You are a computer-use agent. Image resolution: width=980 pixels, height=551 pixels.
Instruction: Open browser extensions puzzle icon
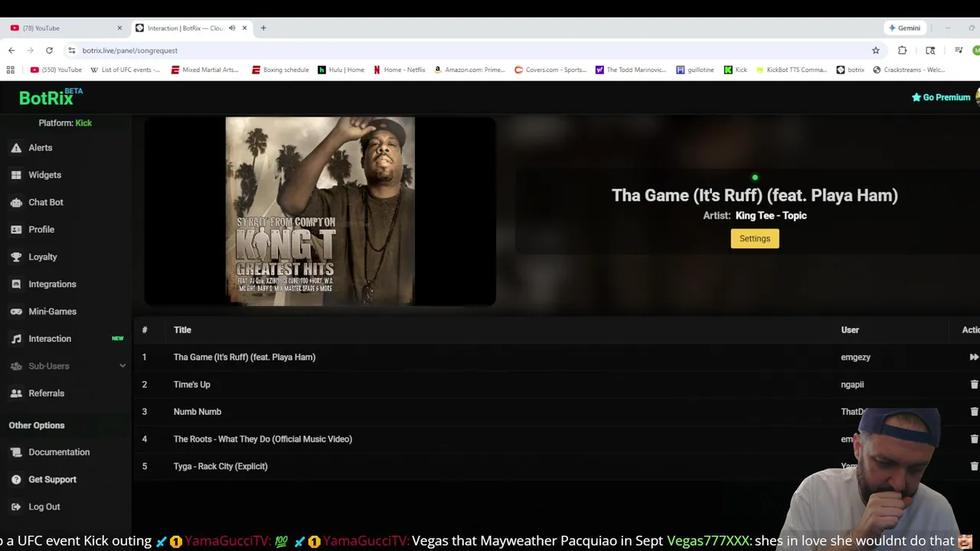902,51
